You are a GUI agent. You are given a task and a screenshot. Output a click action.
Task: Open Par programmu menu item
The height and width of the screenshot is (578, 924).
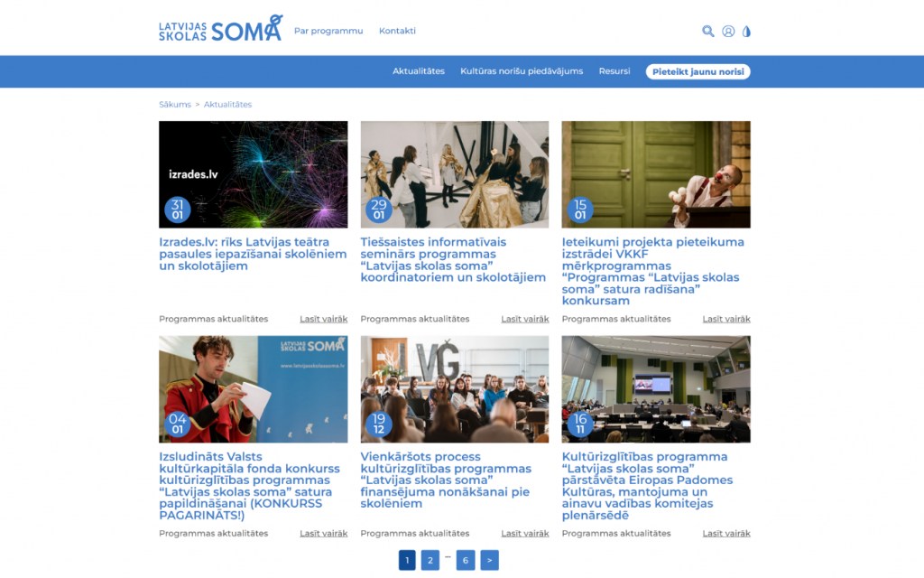[x=328, y=31]
